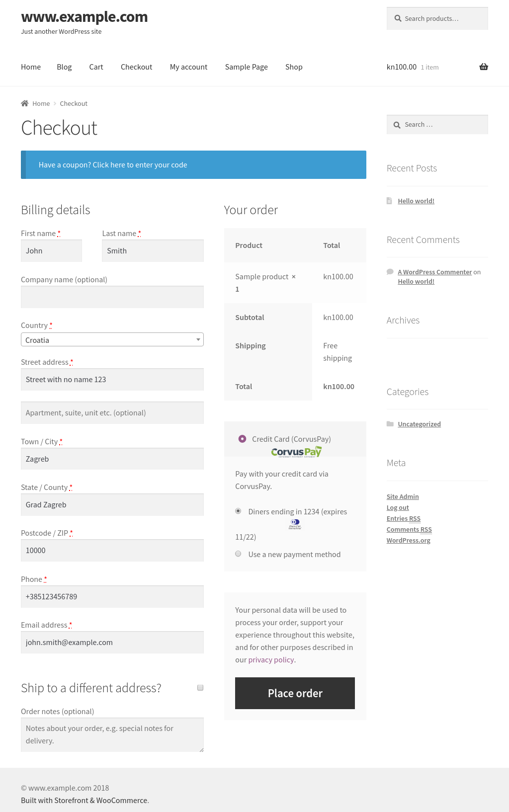Click the magnifier icon in product search
509x812 pixels.
[x=398, y=18]
